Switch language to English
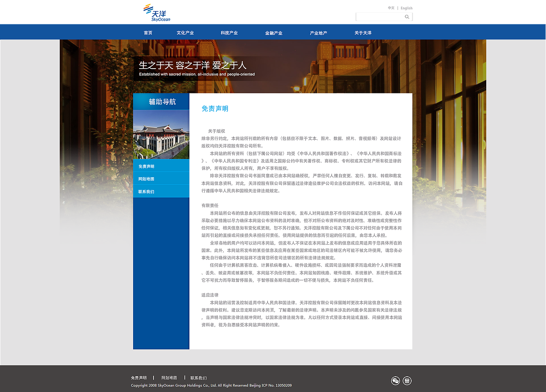 pyautogui.click(x=407, y=8)
